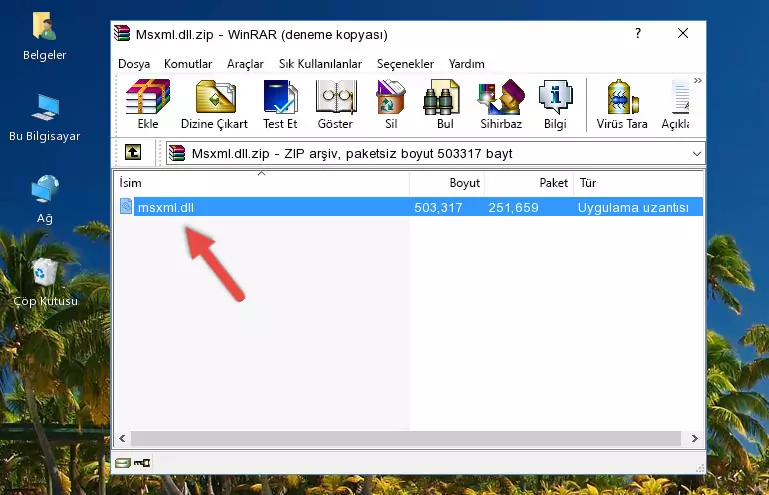Sort by the Boyut column header
The width and height of the screenshot is (769, 495).
(x=447, y=183)
